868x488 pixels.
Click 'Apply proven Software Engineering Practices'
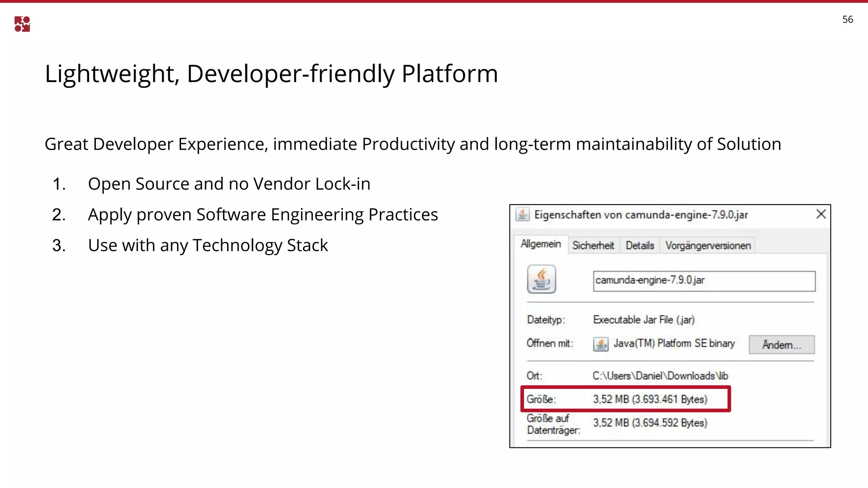(263, 215)
